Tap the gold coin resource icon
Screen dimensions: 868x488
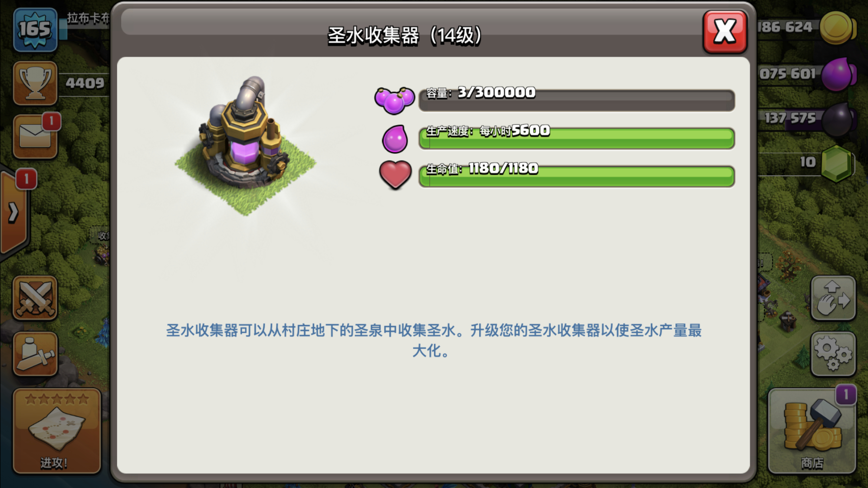(838, 28)
